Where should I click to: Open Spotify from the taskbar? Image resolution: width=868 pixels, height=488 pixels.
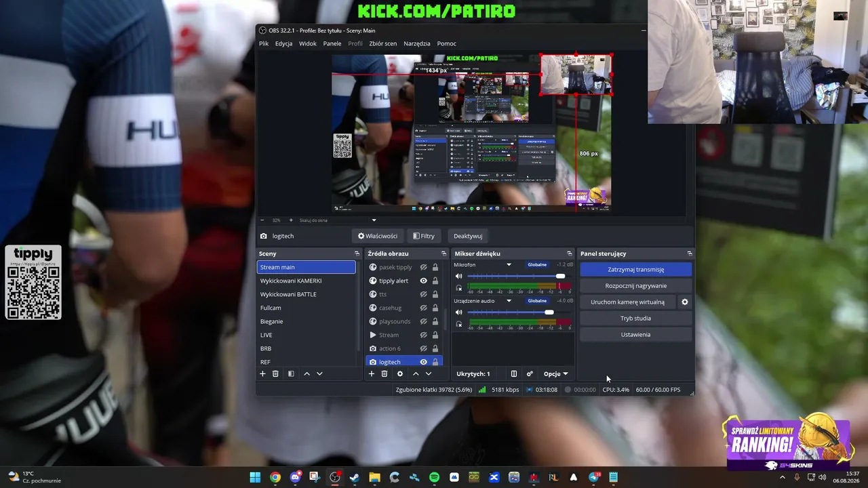434,477
